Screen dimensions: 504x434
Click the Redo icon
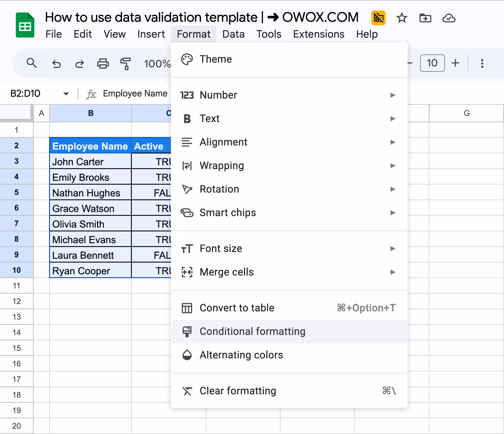pyautogui.click(x=79, y=63)
